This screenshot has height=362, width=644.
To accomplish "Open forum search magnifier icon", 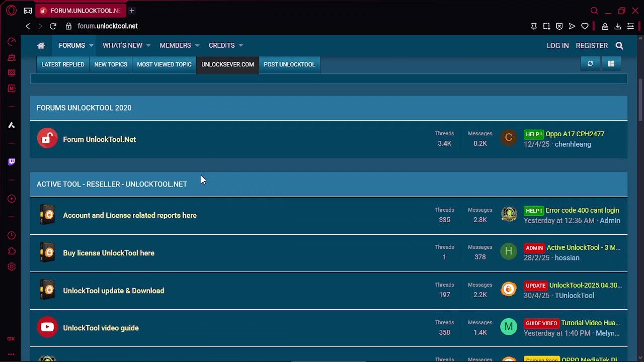I will point(619,46).
